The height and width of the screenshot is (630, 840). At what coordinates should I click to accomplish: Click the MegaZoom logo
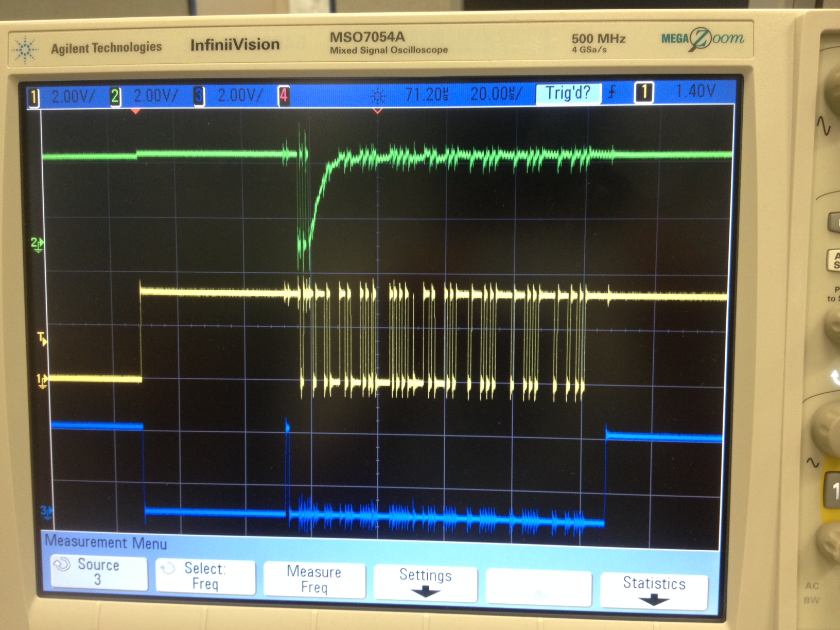[702, 39]
